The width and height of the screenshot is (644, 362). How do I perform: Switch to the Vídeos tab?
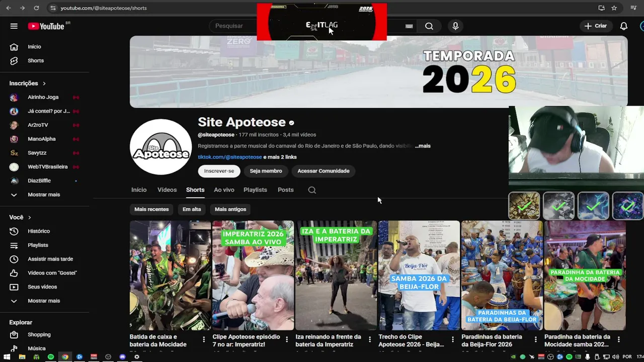[167, 190]
